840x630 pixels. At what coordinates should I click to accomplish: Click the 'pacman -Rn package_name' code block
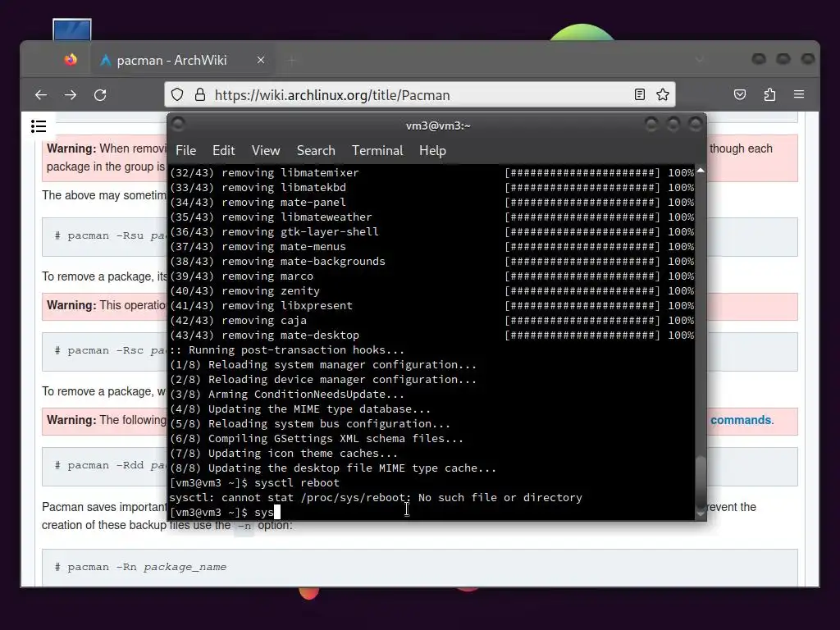click(x=419, y=568)
